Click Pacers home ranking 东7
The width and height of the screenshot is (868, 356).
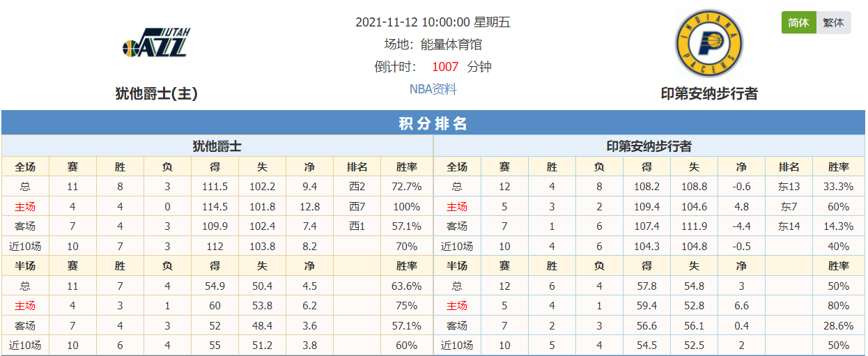[x=789, y=207]
